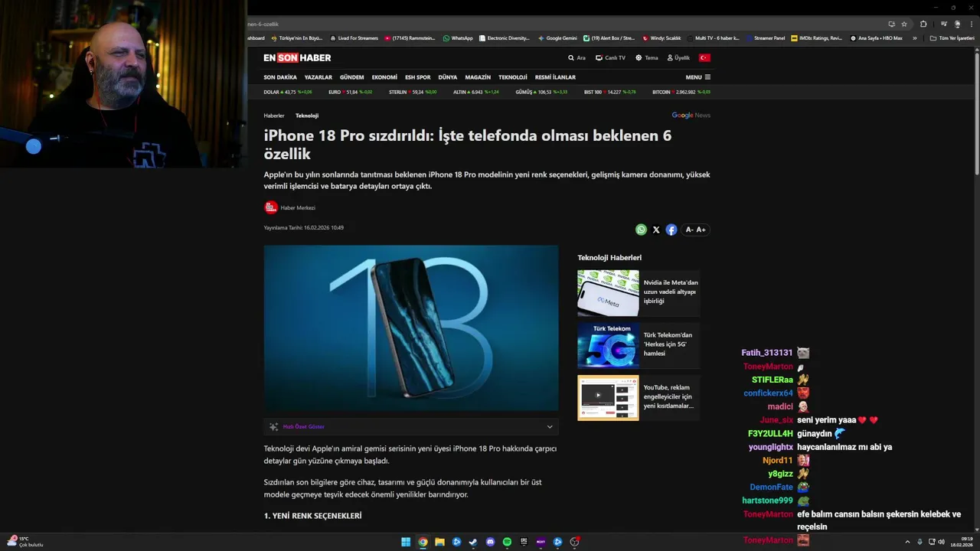Go to the MAGAZİN section
Viewport: 980px width, 551px height.
(x=478, y=77)
